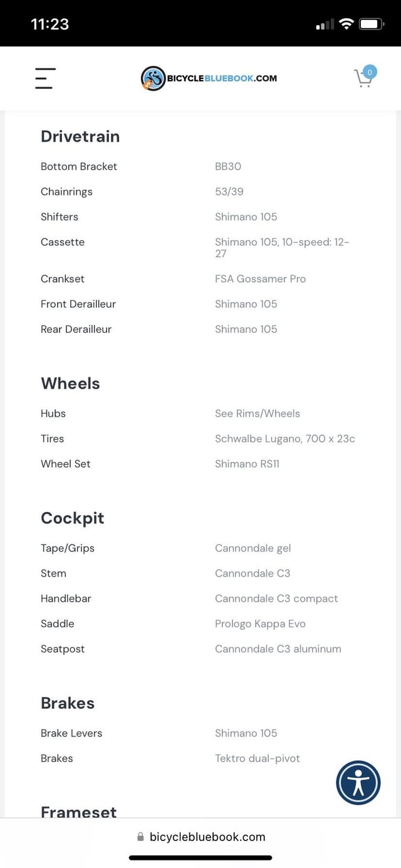Tap the Drivetrain section heading
Viewport: 401px width, 868px height.
coord(80,136)
